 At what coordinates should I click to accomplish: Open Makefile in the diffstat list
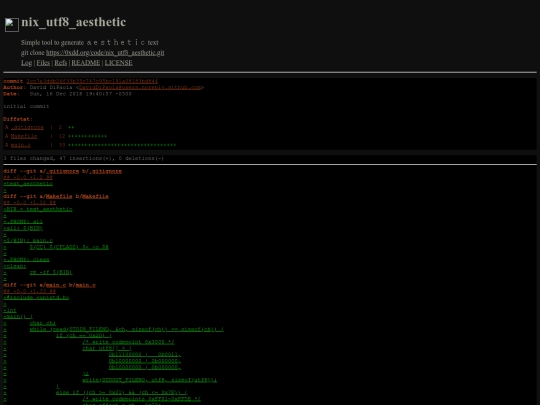pos(24,136)
